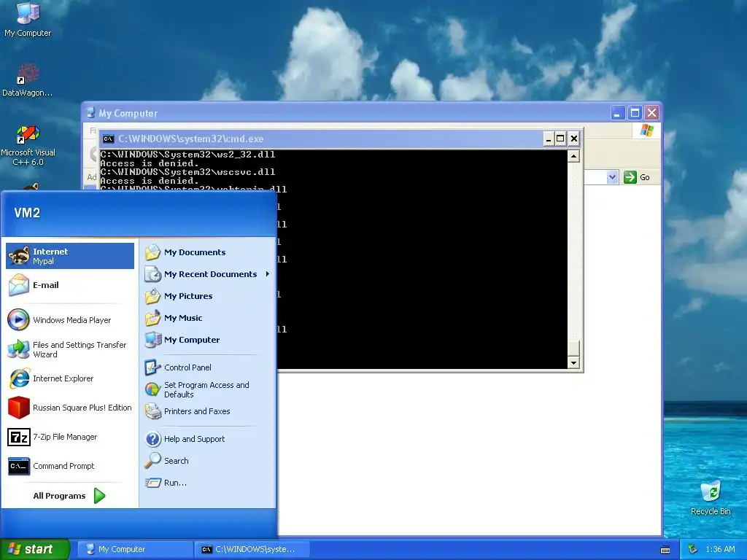The height and width of the screenshot is (560, 747).
Task: Open Search from Start menu
Action: 207,461
